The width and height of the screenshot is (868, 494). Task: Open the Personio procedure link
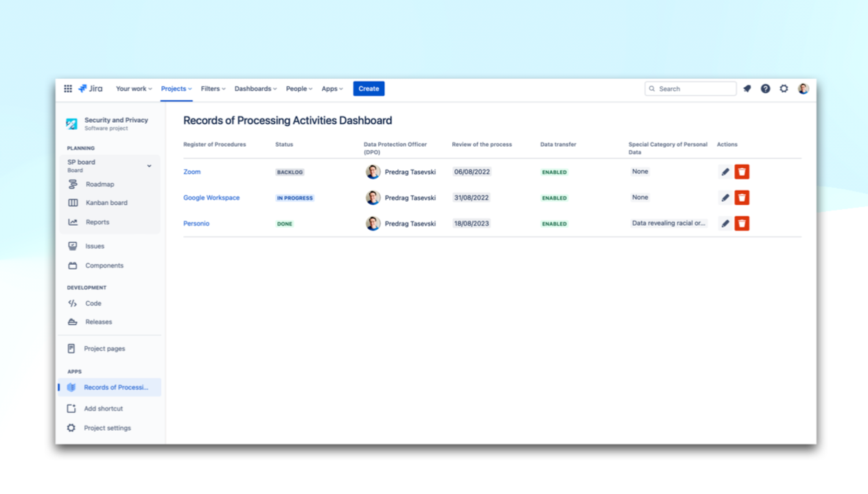(x=196, y=224)
